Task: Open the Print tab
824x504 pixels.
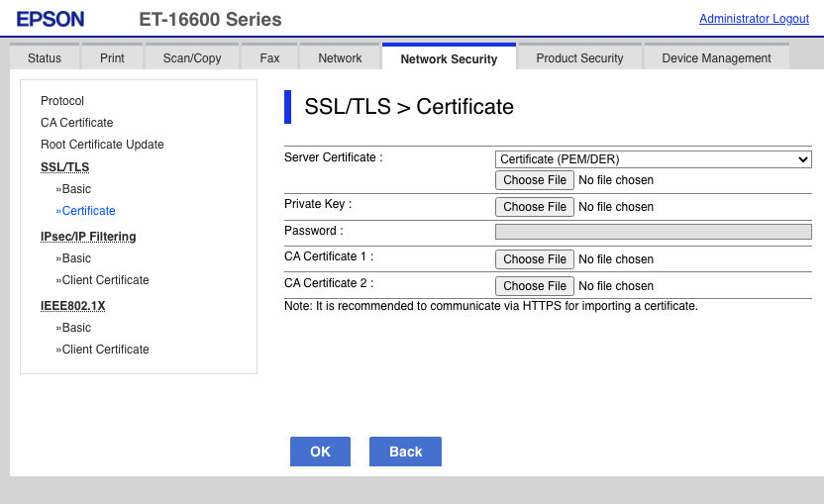Action: tap(113, 58)
